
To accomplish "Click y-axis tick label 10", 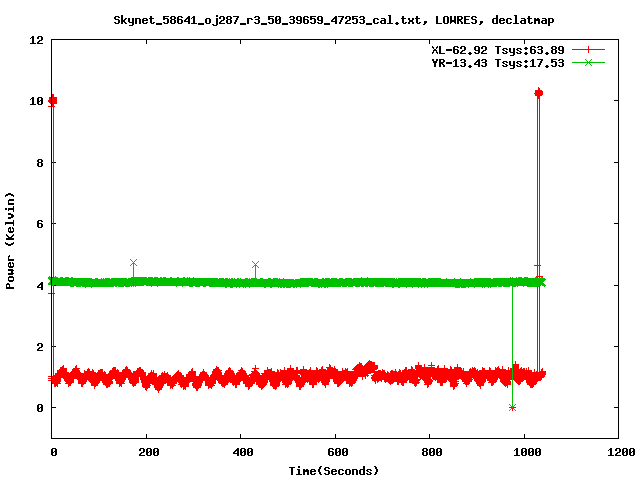I will point(36,101).
